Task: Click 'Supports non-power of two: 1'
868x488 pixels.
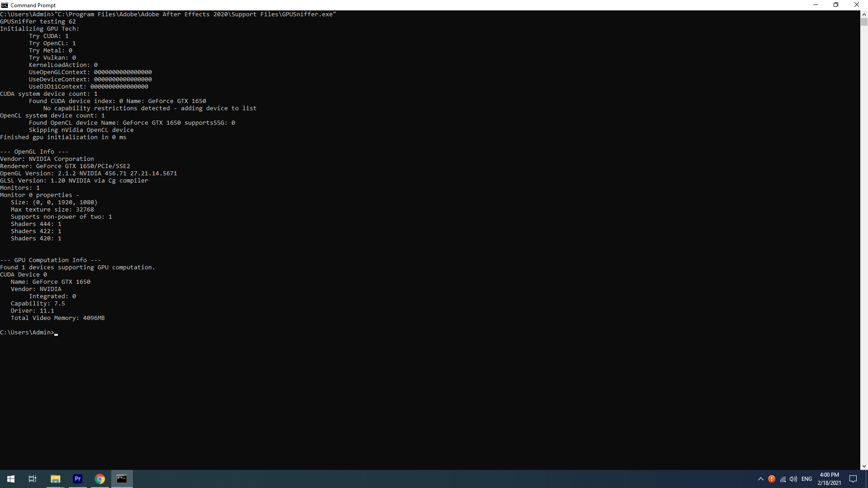Action: 61,217
